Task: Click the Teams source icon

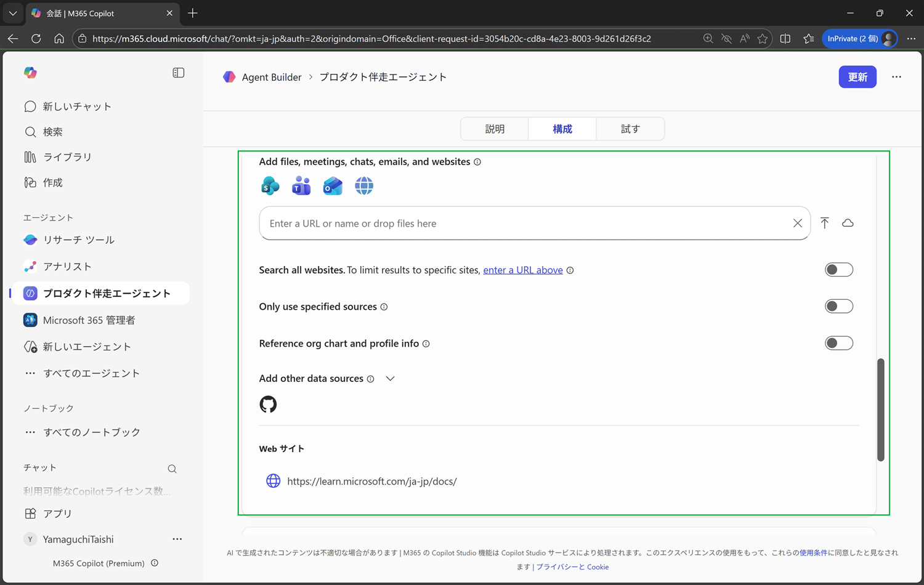Action: click(301, 185)
